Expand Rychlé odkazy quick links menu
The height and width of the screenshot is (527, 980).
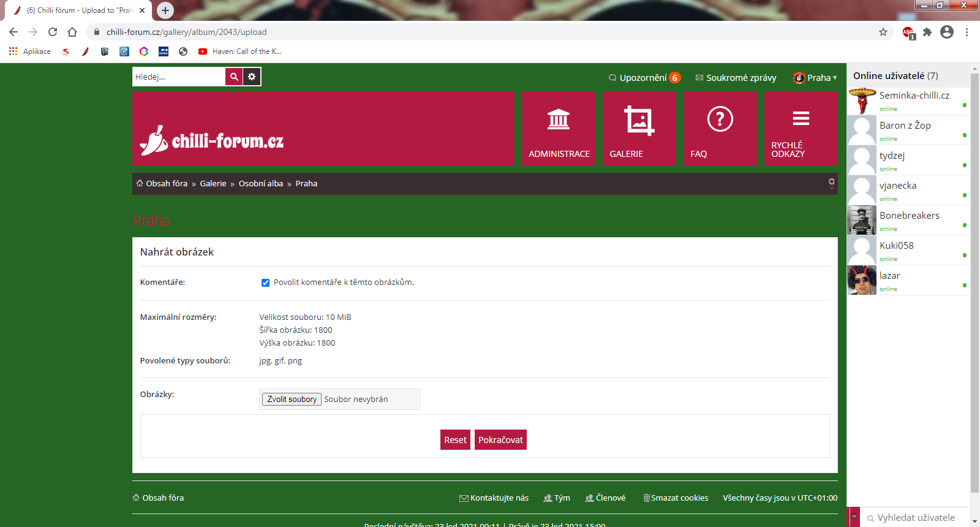coord(801,129)
